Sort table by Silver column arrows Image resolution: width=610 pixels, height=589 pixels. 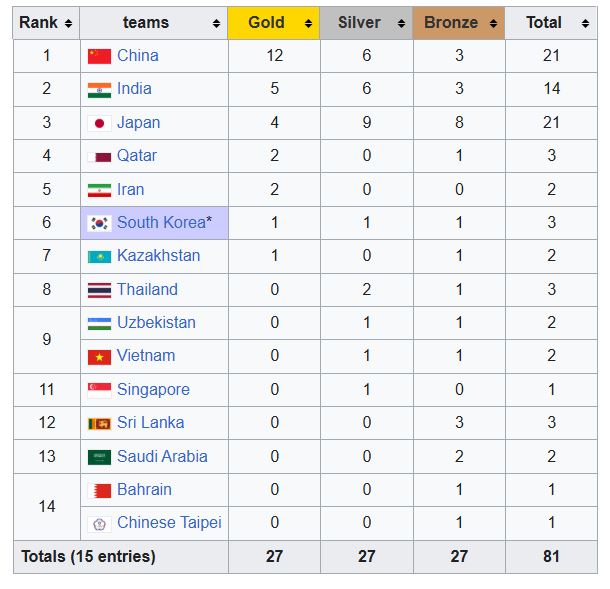click(401, 24)
